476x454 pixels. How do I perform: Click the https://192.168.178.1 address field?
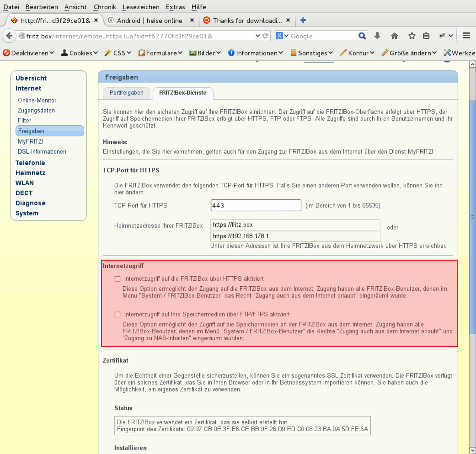point(295,236)
